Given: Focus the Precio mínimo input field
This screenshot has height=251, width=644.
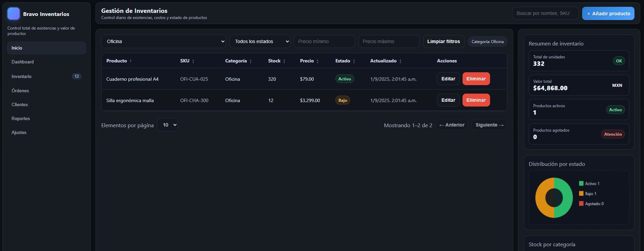Looking at the screenshot, I should pos(324,41).
